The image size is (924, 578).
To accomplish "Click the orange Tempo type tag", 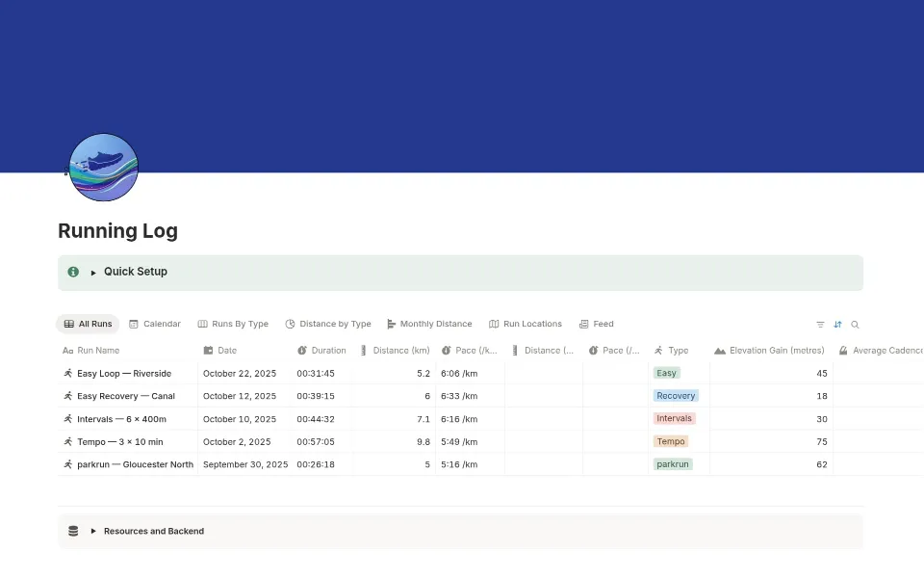I will tap(671, 441).
